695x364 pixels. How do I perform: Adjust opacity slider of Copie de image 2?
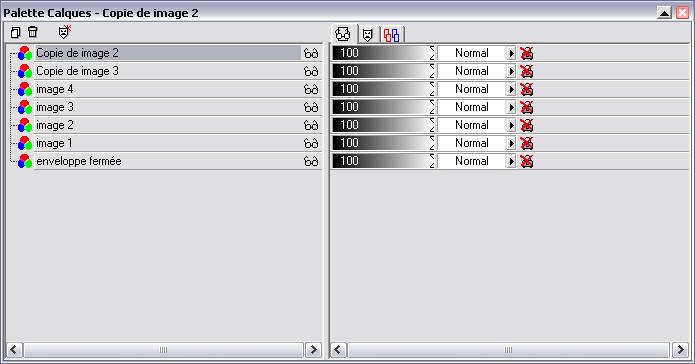(384, 53)
